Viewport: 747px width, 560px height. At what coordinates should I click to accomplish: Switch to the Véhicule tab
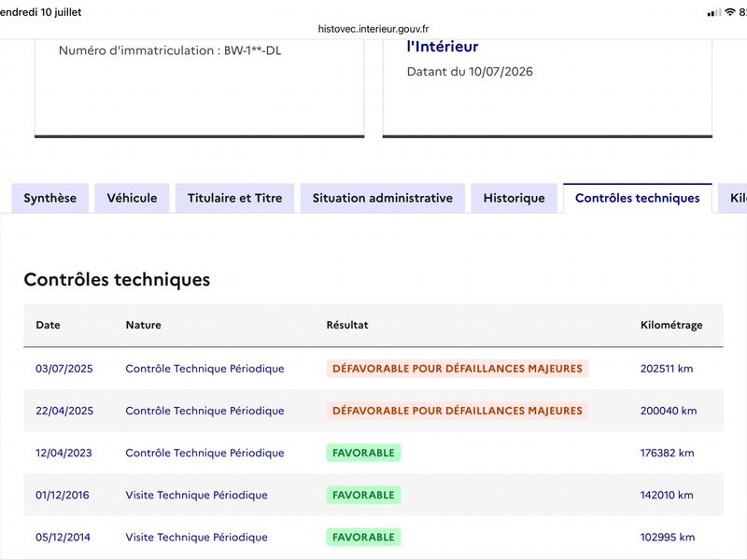pyautogui.click(x=132, y=198)
